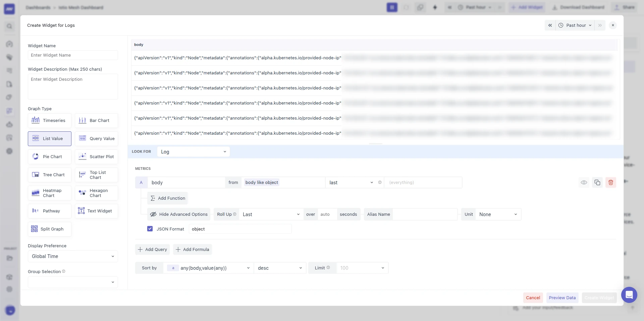Viewport: 644px width, 321px height.
Task: Choose the Bar Chart graph type
Action: click(96, 121)
